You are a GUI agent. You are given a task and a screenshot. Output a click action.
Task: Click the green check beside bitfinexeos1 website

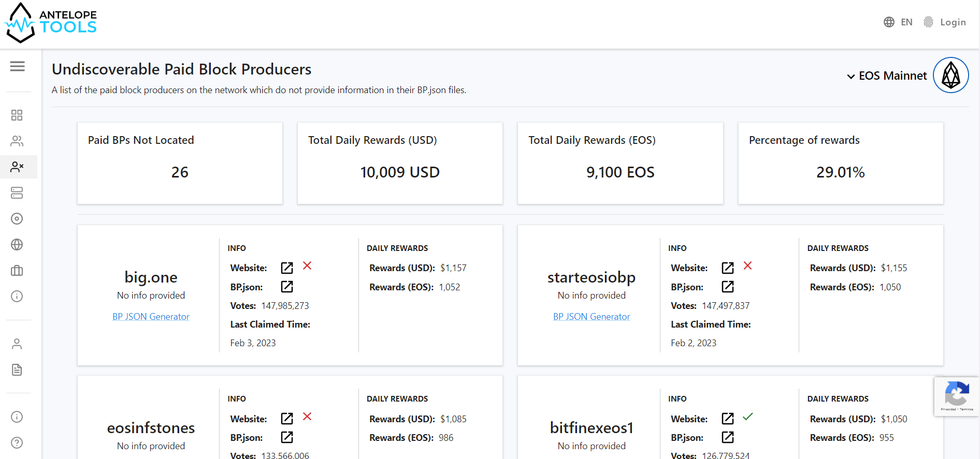click(747, 416)
